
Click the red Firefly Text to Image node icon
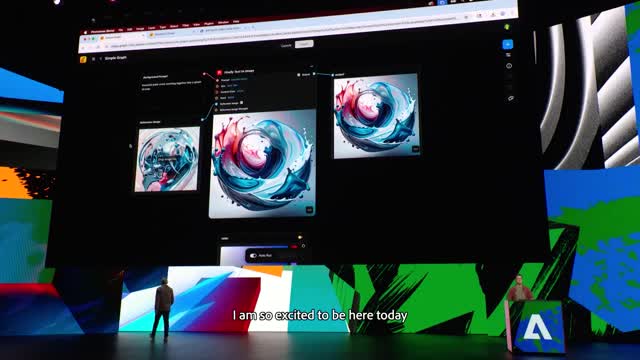pyautogui.click(x=219, y=72)
